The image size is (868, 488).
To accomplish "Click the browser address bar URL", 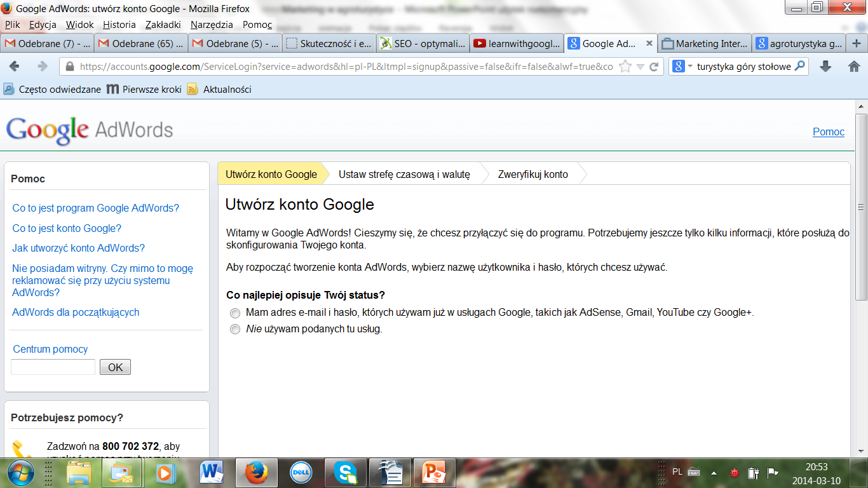I will [x=346, y=66].
